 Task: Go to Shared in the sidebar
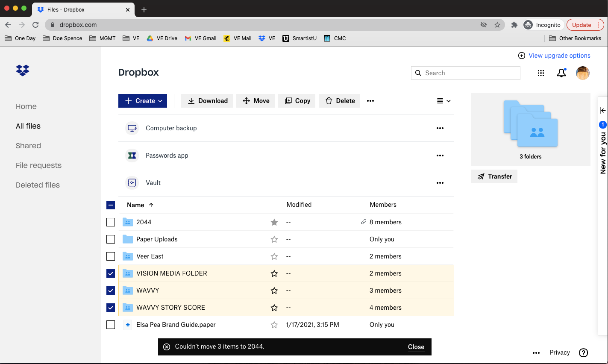click(28, 146)
